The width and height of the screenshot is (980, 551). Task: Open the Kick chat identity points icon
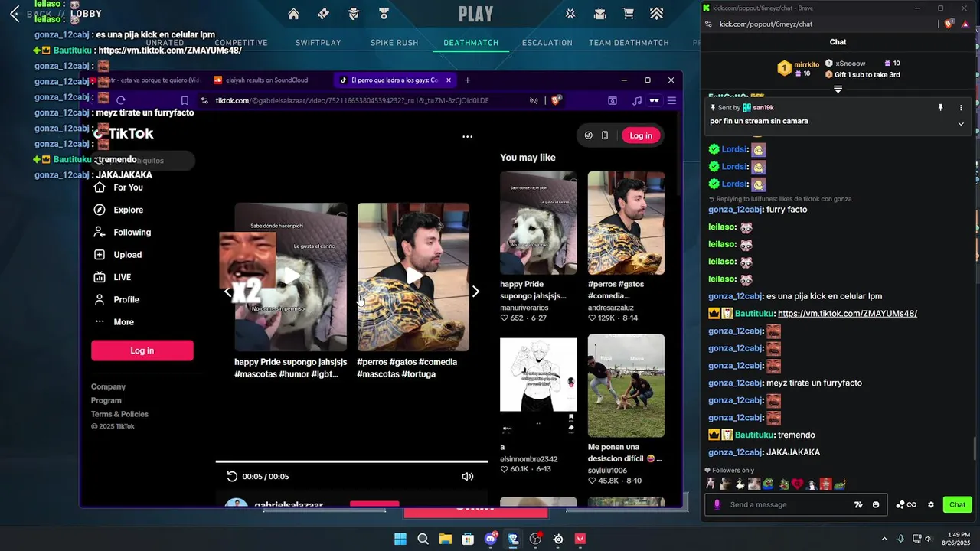click(906, 504)
